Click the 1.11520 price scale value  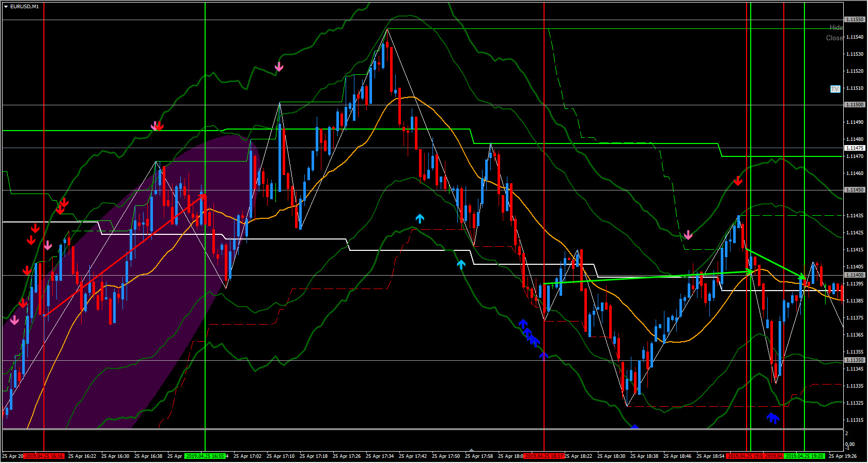855,71
